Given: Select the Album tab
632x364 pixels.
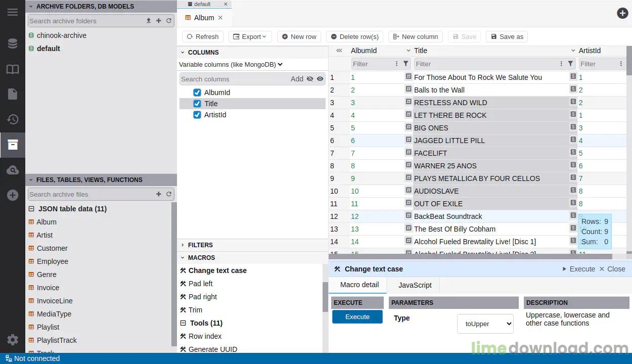Looking at the screenshot, I should pos(203,18).
